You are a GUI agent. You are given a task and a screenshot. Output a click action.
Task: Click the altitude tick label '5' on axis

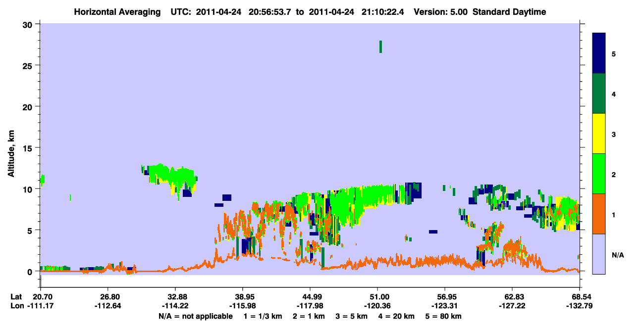(x=31, y=230)
